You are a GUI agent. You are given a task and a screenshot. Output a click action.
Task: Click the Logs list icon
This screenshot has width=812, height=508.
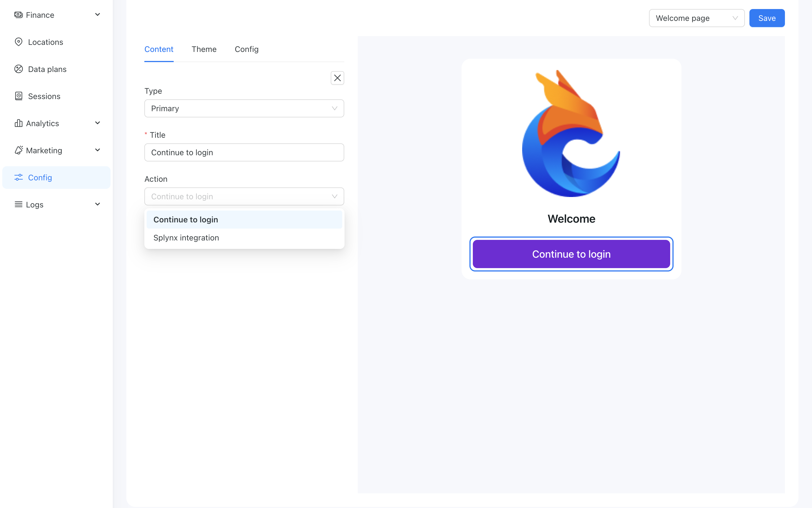coord(18,204)
